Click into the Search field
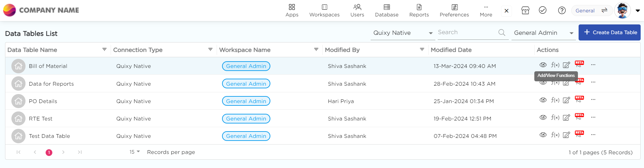Viewport: 644px width, 168px height. (466, 32)
